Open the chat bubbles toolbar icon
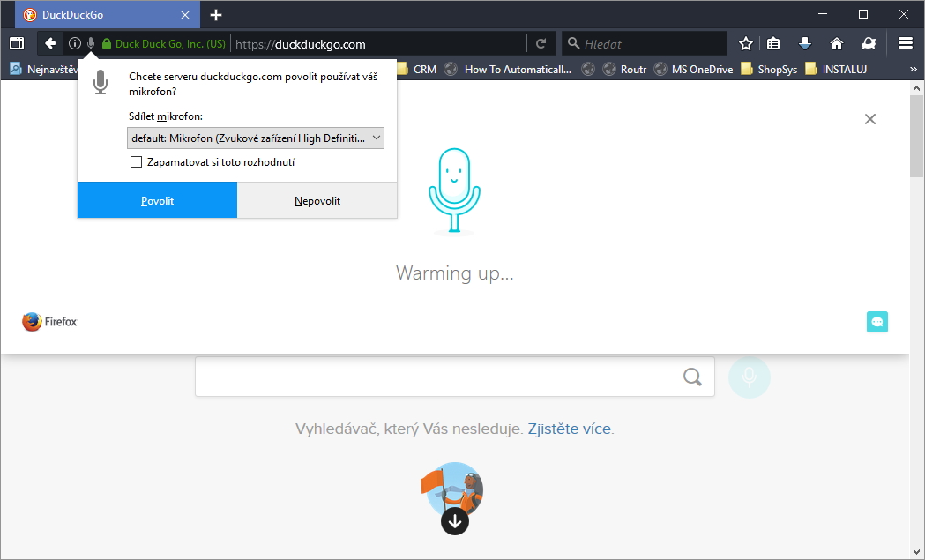925x560 pixels. click(x=869, y=43)
